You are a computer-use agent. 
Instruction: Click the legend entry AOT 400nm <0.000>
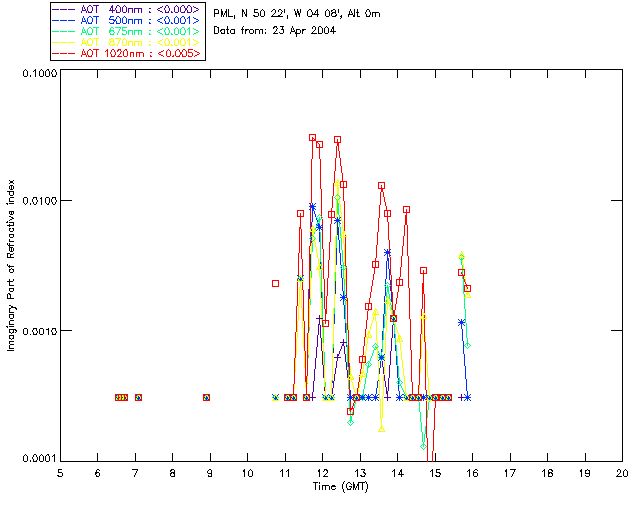[127, 9]
